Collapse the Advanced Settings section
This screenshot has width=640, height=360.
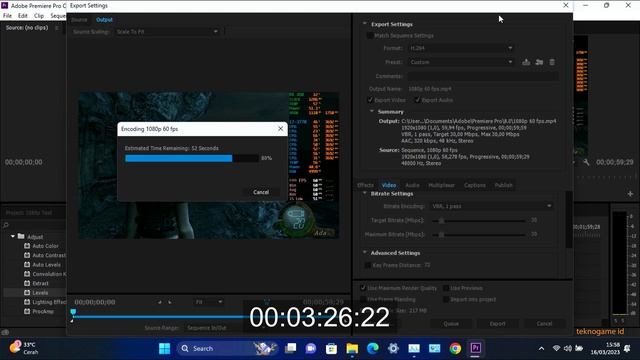pyautogui.click(x=364, y=252)
